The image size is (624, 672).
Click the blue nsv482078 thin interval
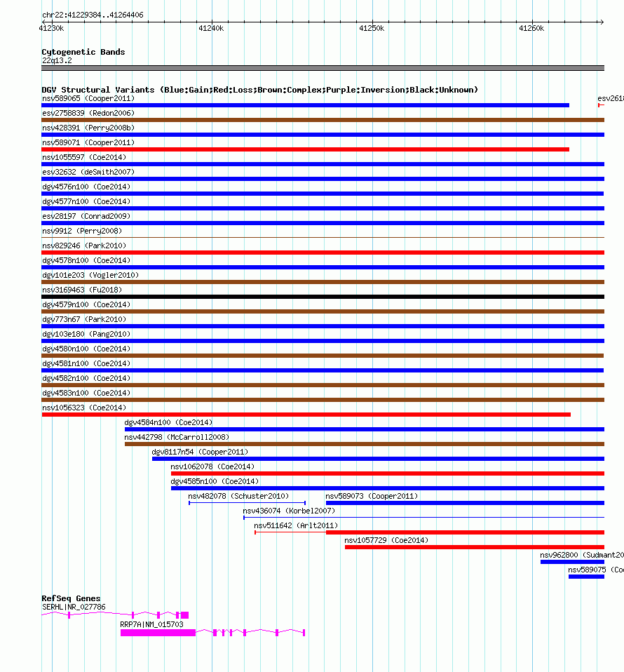click(x=247, y=503)
